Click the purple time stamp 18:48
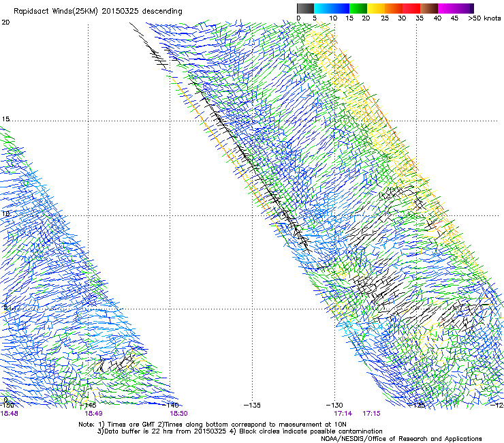Screen dimensions: 504x443 pyautogui.click(x=9, y=414)
